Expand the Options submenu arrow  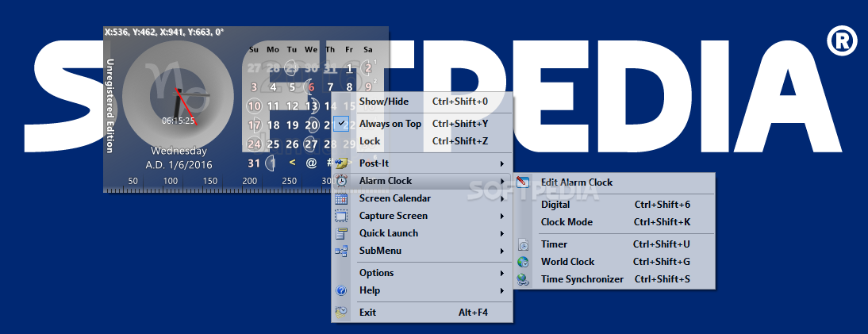pos(502,273)
